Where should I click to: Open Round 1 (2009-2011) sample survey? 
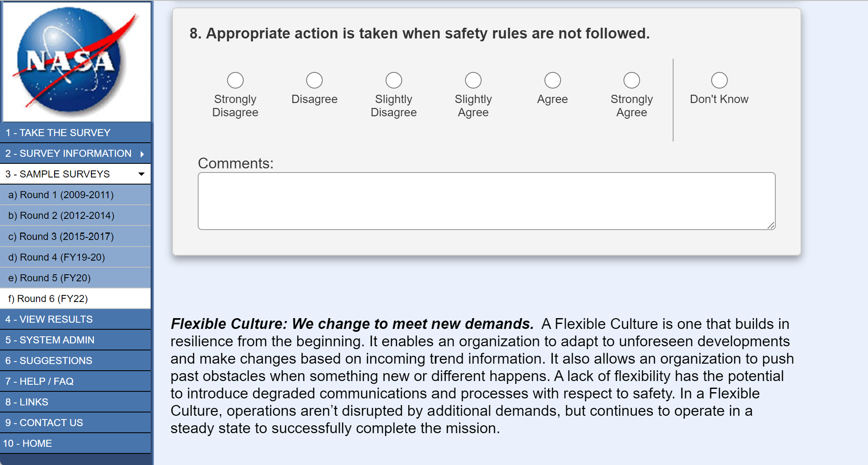[x=61, y=195]
